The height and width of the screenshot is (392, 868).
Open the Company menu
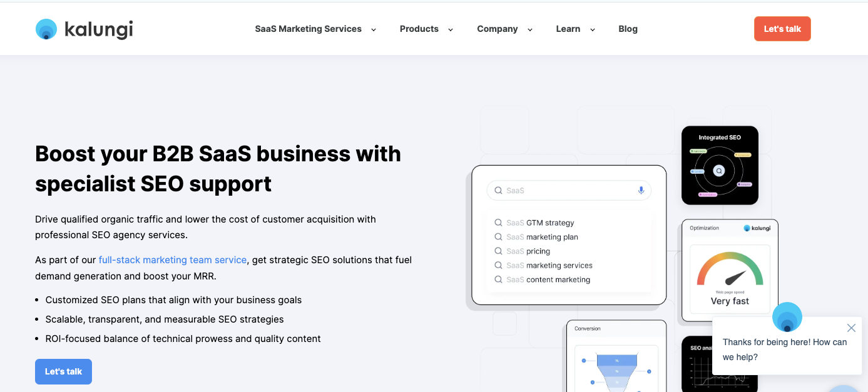[498, 29]
